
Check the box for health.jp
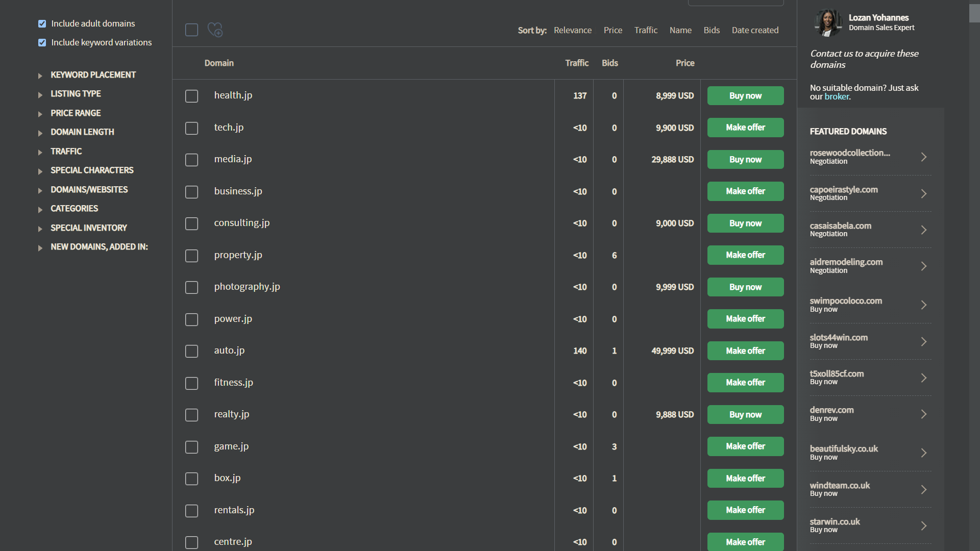191,96
